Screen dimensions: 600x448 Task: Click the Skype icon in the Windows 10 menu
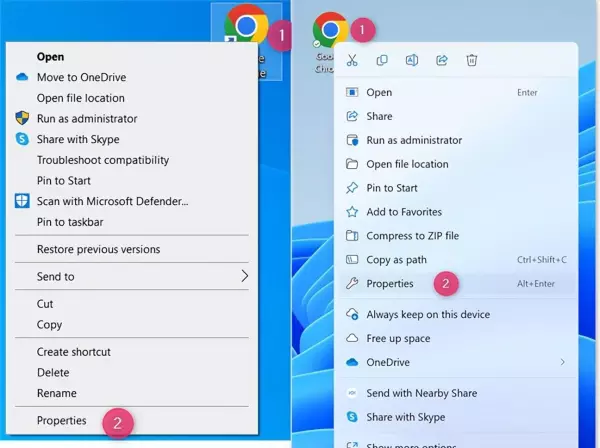(22, 139)
